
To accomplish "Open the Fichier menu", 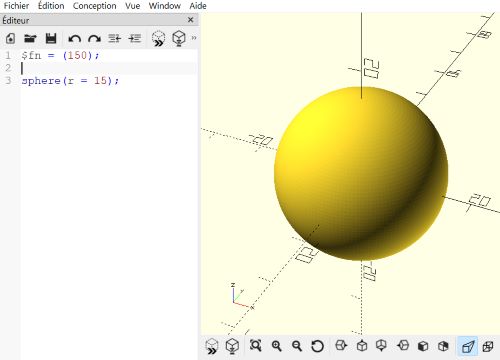I will pyautogui.click(x=16, y=6).
